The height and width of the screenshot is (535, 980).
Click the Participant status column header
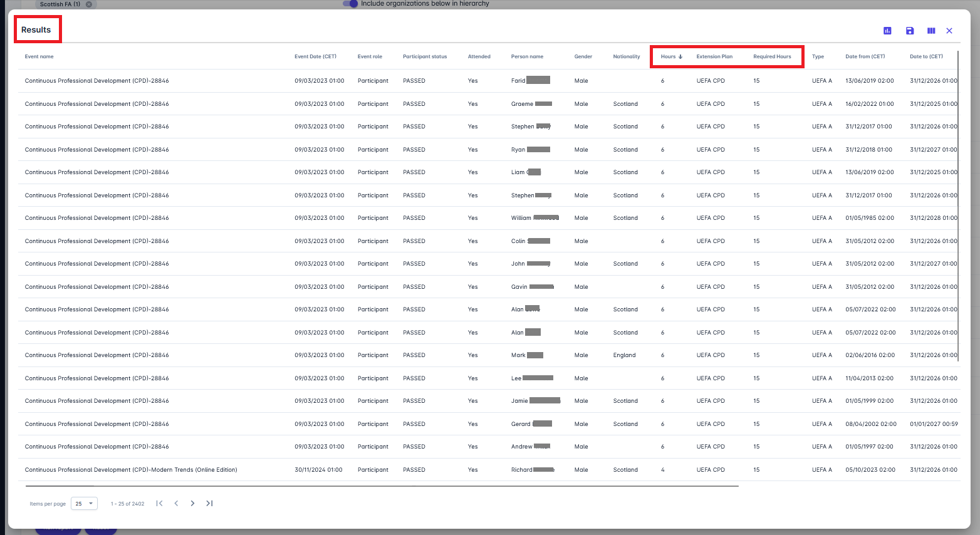pyautogui.click(x=425, y=56)
